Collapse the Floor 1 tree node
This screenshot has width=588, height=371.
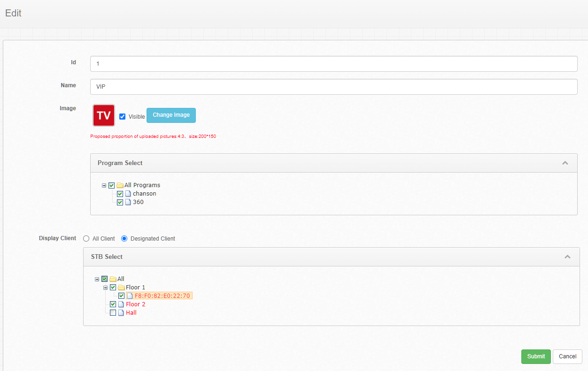pos(106,288)
